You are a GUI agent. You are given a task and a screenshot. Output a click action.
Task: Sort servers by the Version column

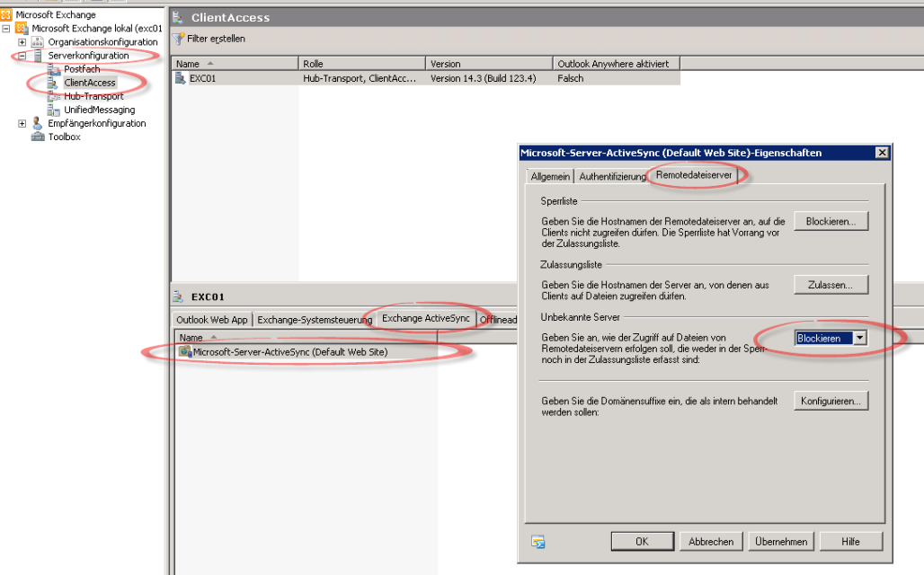pos(489,64)
